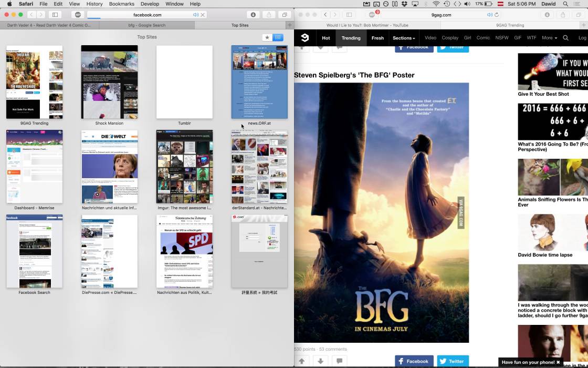Open the Bookmarks menu
The height and width of the screenshot is (368, 588).
pos(121,4)
